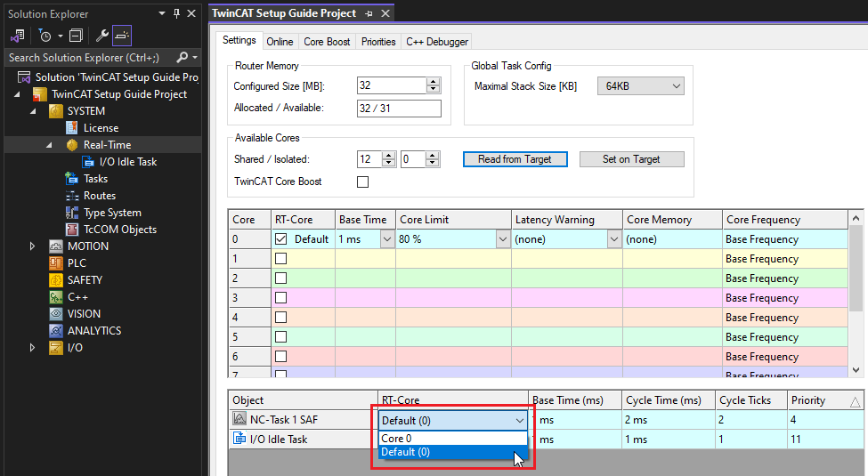The image size is (868, 476).
Task: Click the C++ node icon
Action: pyautogui.click(x=55, y=296)
